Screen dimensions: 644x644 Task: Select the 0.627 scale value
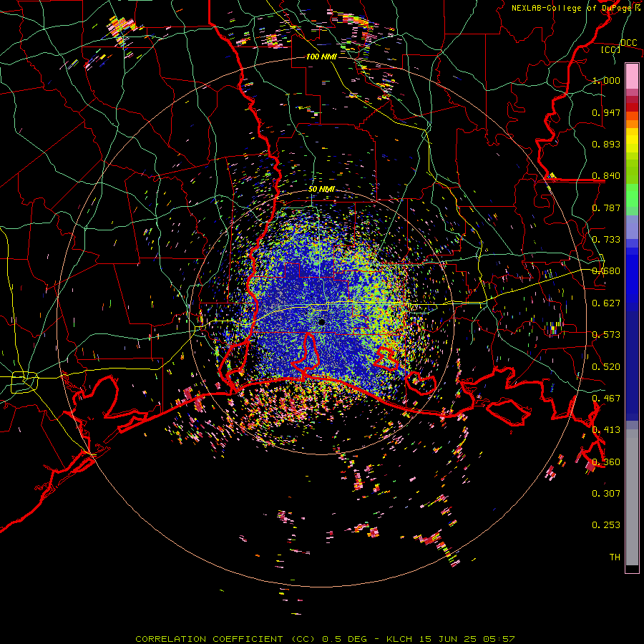click(606, 303)
